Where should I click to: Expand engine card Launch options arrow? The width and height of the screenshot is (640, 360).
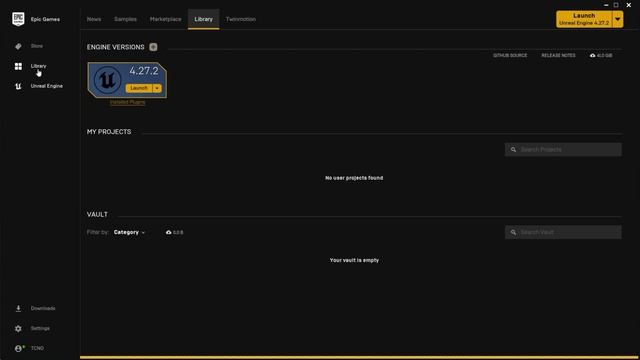(x=157, y=88)
